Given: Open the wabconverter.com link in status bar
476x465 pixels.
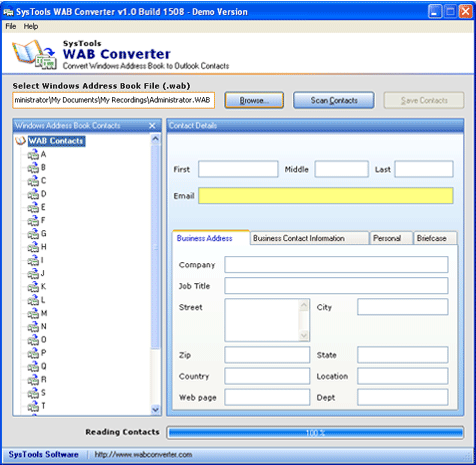Looking at the screenshot, I should point(143,455).
